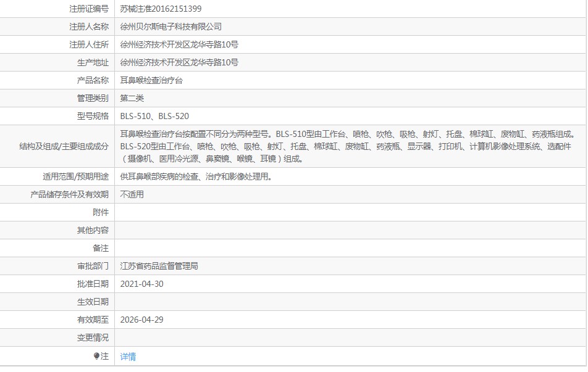
Task: Click the 生效日期 label
Action: click(x=93, y=302)
